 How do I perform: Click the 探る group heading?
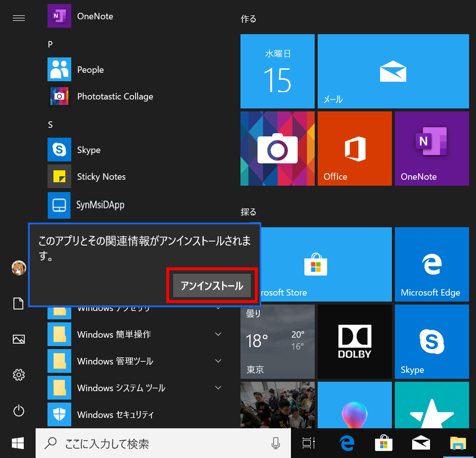click(248, 212)
